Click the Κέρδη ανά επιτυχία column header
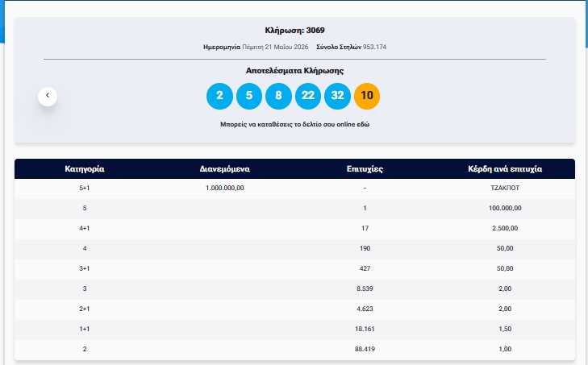The image size is (588, 365). (x=505, y=169)
